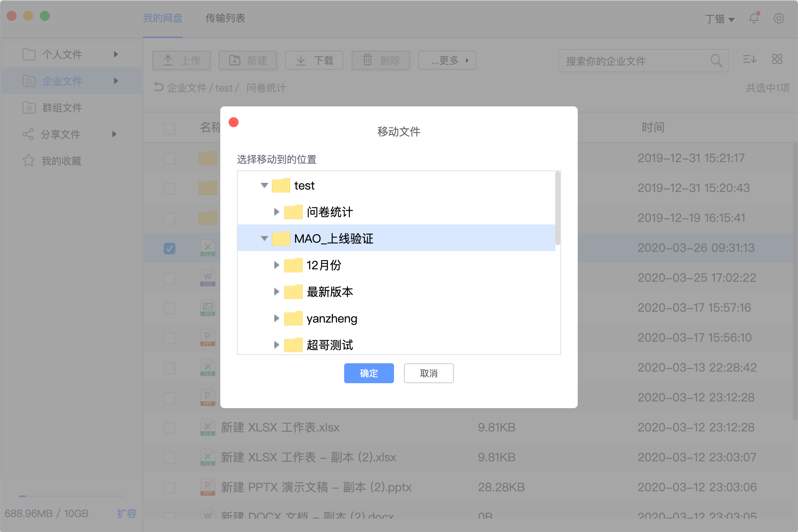Click the search magnifier icon

pos(716,61)
